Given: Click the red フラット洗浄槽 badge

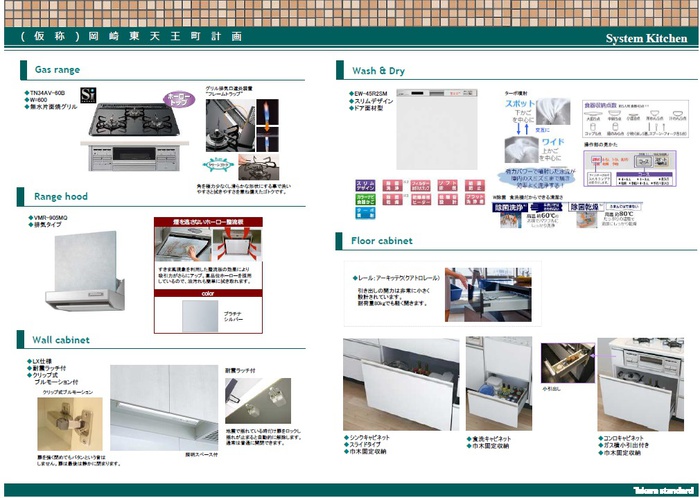Looking at the screenshot, I should click(475, 199).
